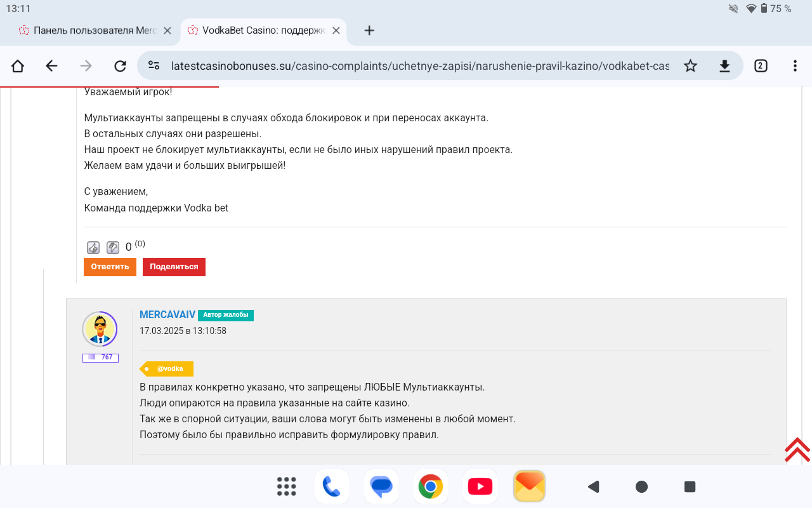
Task: Open a new browser tab
Action: click(369, 30)
